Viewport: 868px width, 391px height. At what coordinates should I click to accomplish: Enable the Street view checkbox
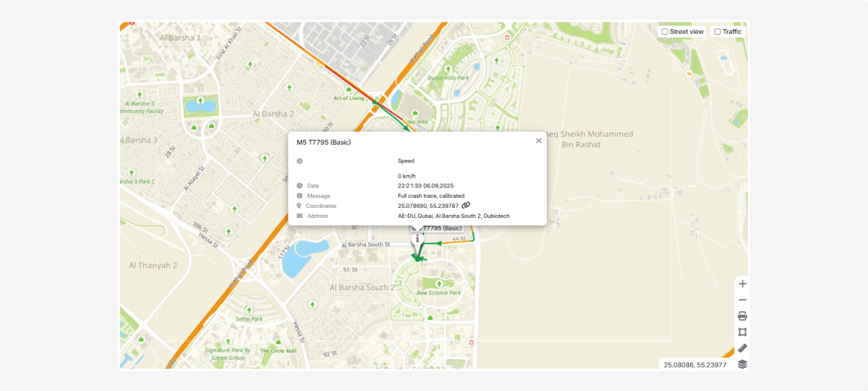tap(665, 32)
